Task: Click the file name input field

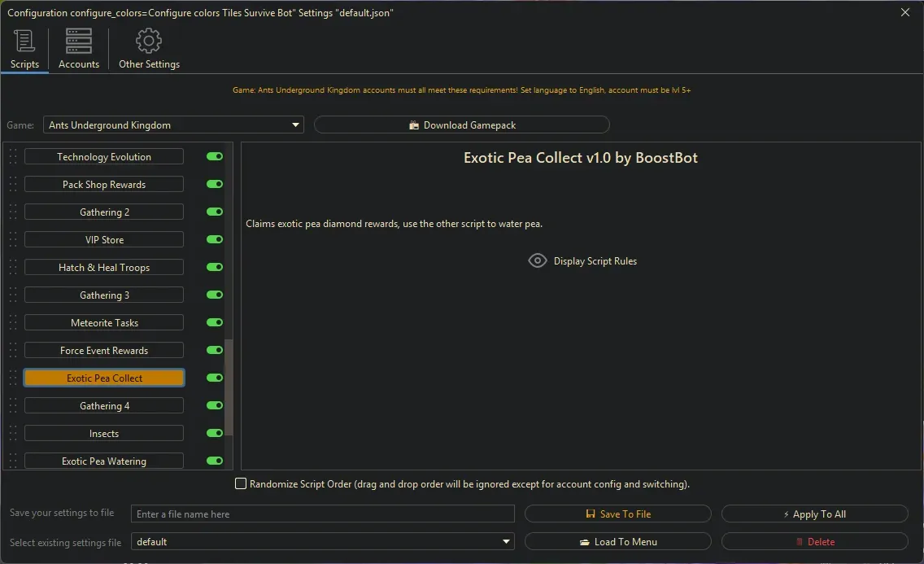Action: [323, 514]
